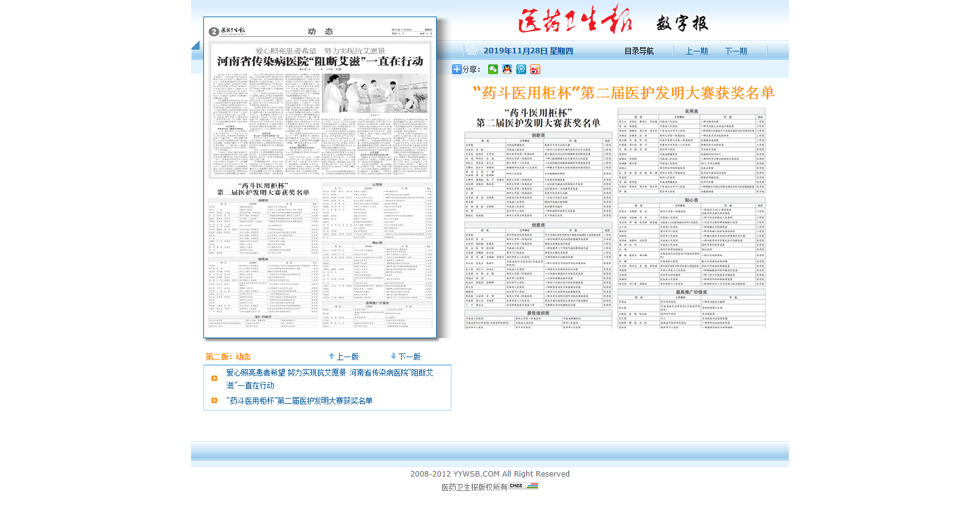Click award list section on newspaper page thumbnail
This screenshot has height=506, width=980.
point(320,257)
